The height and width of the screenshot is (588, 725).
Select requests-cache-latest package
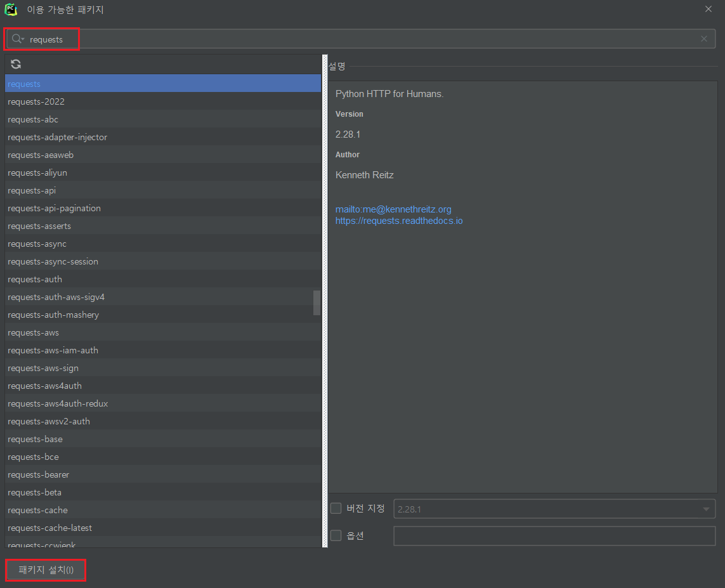163,528
